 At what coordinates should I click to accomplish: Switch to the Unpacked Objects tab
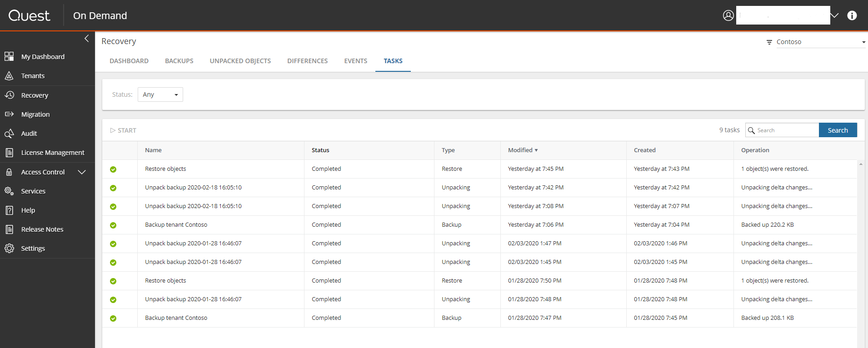(240, 61)
